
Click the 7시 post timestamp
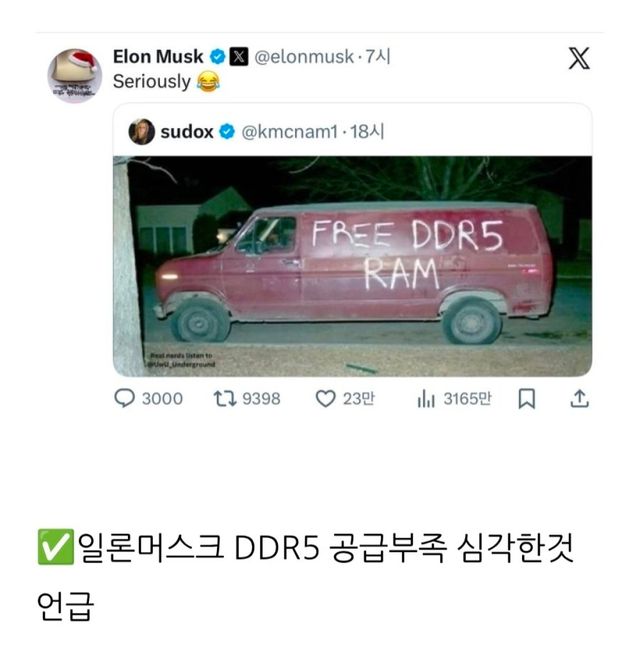[378, 57]
